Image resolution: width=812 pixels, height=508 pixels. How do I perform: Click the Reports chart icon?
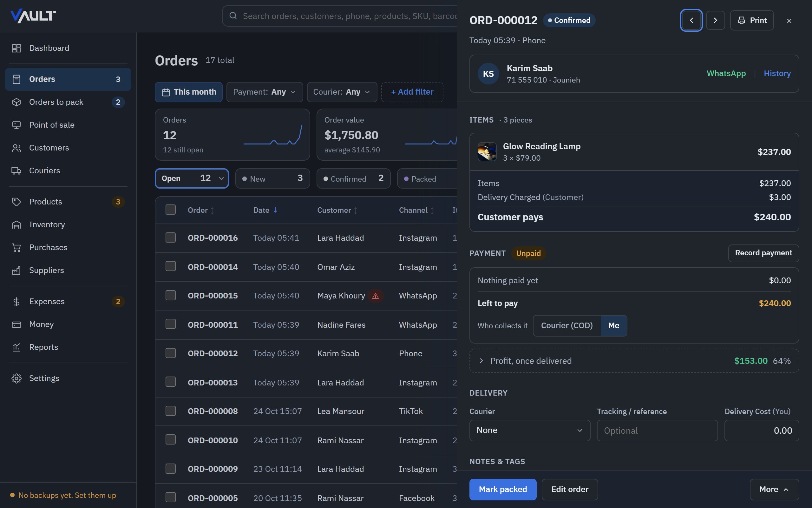point(16,347)
